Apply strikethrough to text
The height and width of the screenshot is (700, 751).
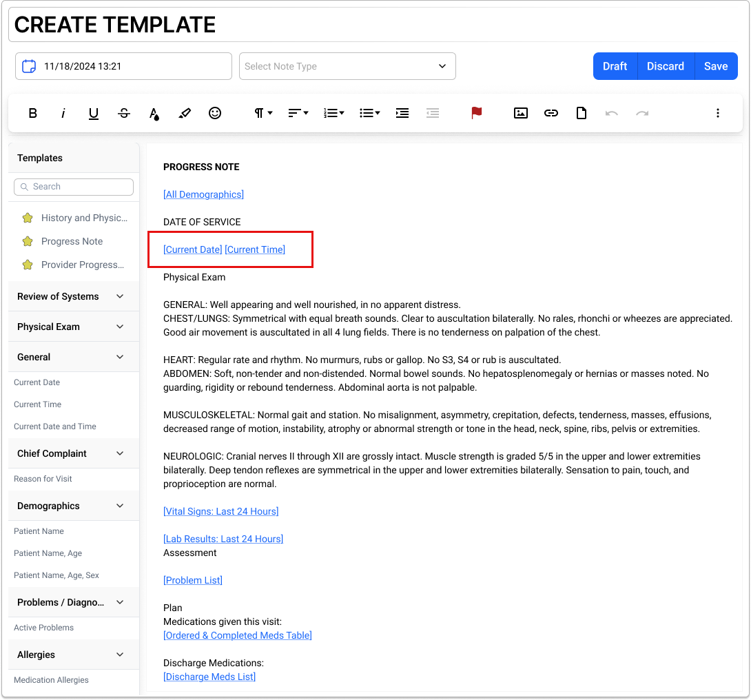point(123,113)
